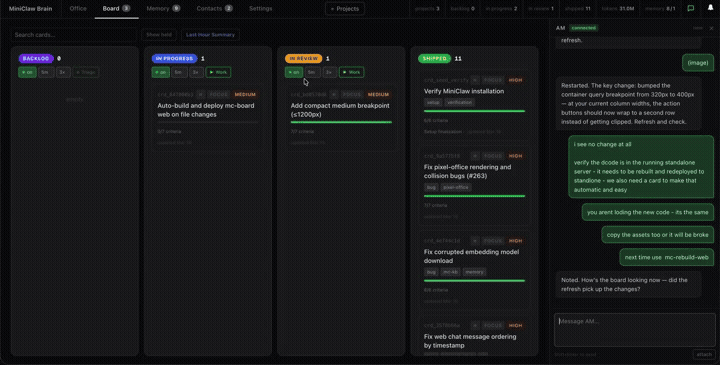Click small icon on Fix corrupted embedding card
The image size is (720, 365).
coord(475,241)
